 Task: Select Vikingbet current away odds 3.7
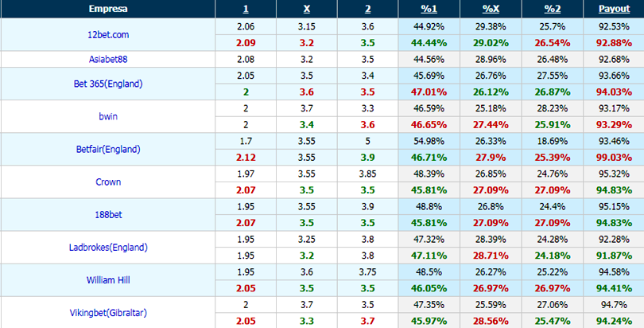[368, 321]
